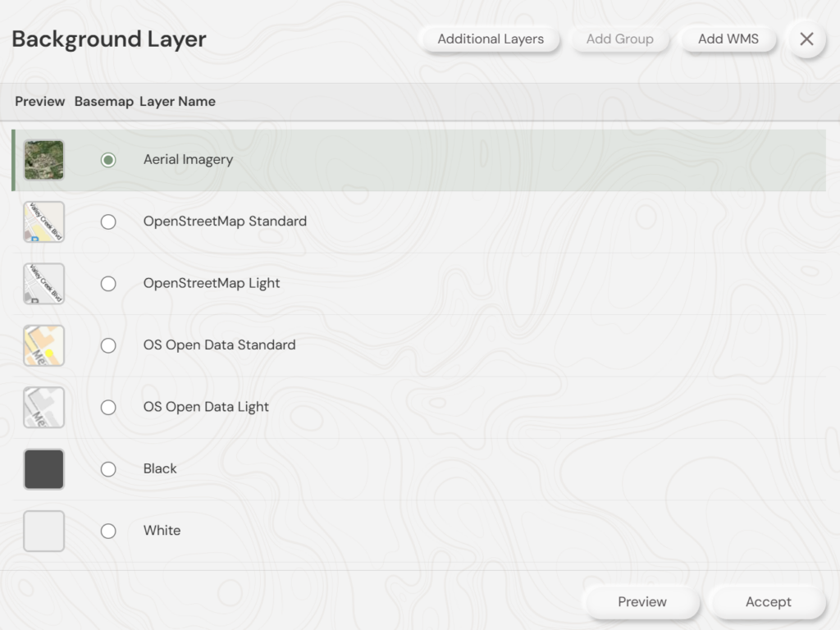
Task: Pick the White basemap radio button
Action: pyautogui.click(x=108, y=531)
